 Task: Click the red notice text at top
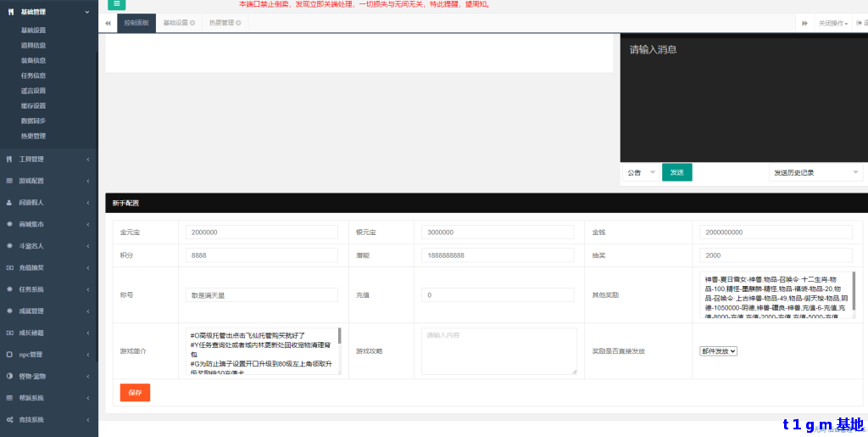point(364,4)
